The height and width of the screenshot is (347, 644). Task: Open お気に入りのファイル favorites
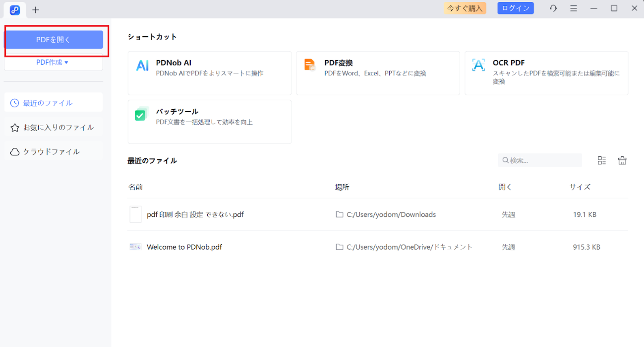pos(53,127)
